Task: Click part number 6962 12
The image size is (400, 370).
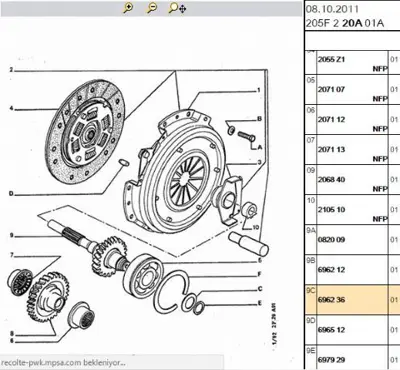Action: click(331, 270)
